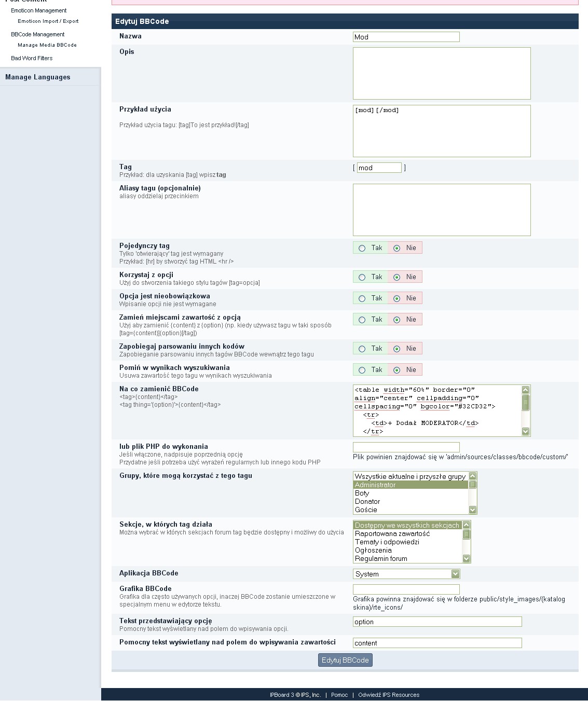Open Odwiedź IPS Resources footer link
This screenshot has height=701, width=588.
(389, 695)
